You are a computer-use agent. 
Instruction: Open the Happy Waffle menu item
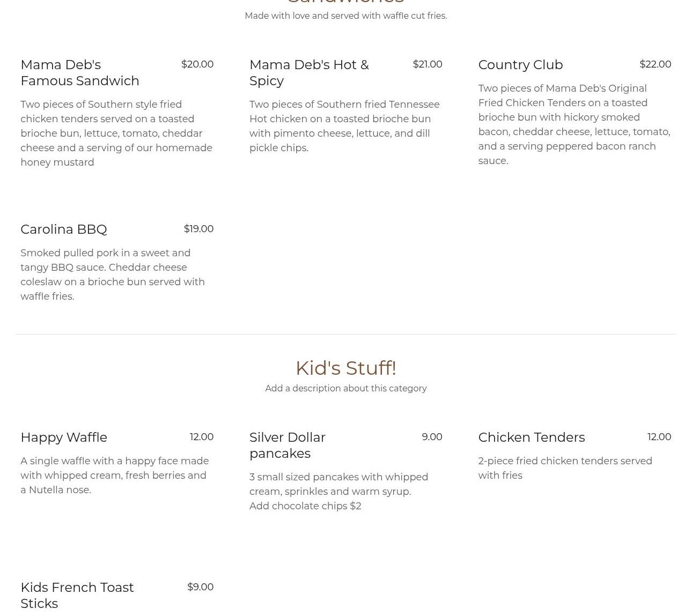(64, 437)
